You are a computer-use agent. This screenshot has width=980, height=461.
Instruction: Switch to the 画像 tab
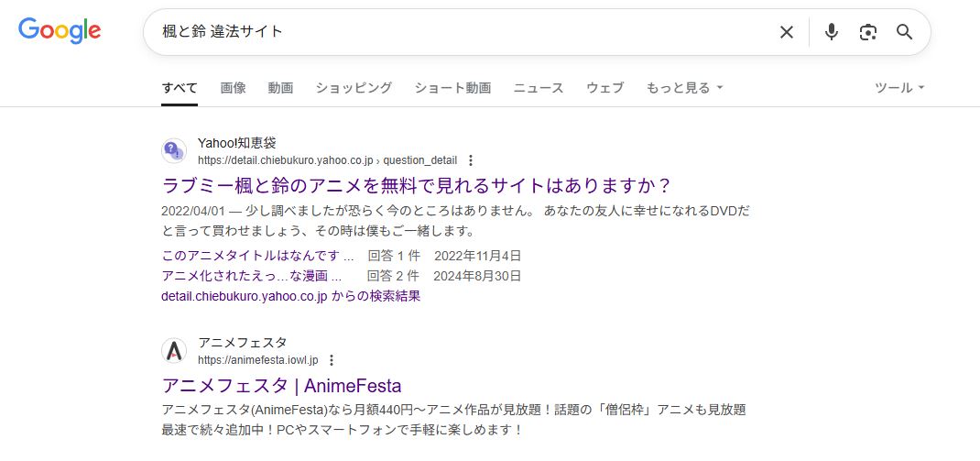pos(234,88)
